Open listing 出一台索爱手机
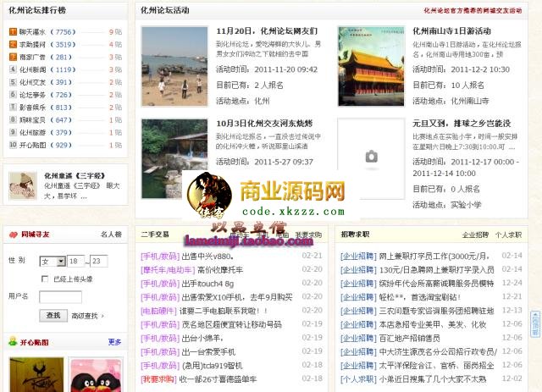 pos(208,352)
